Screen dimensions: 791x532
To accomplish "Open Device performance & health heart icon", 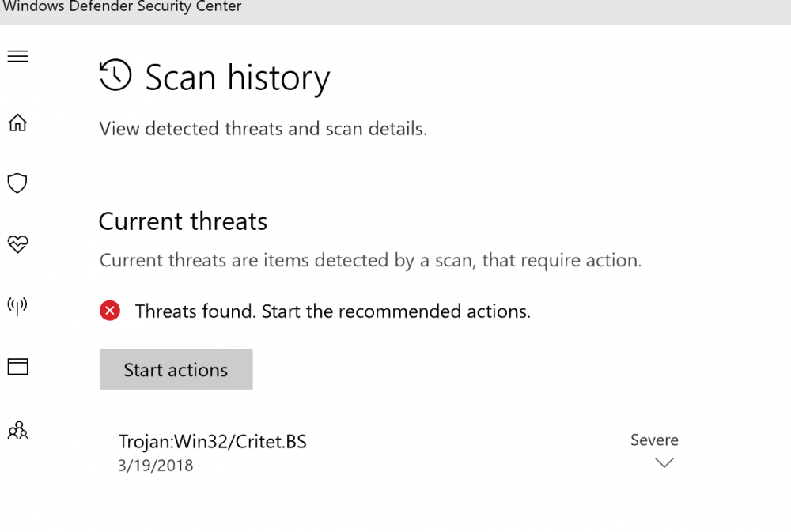I will (17, 244).
